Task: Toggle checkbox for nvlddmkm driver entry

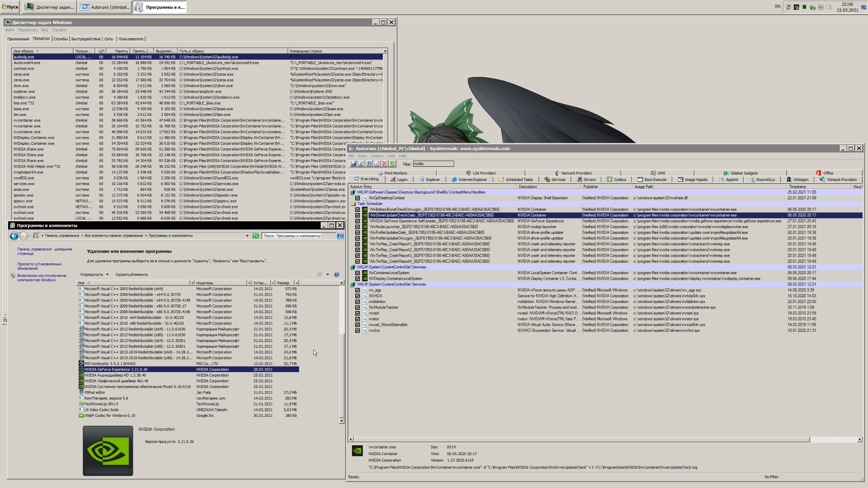Action: (358, 302)
